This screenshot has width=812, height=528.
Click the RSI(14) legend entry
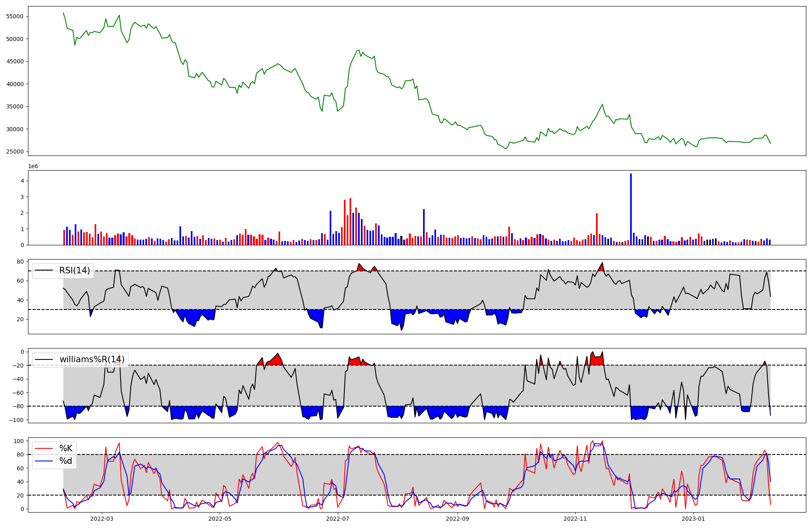(x=74, y=270)
